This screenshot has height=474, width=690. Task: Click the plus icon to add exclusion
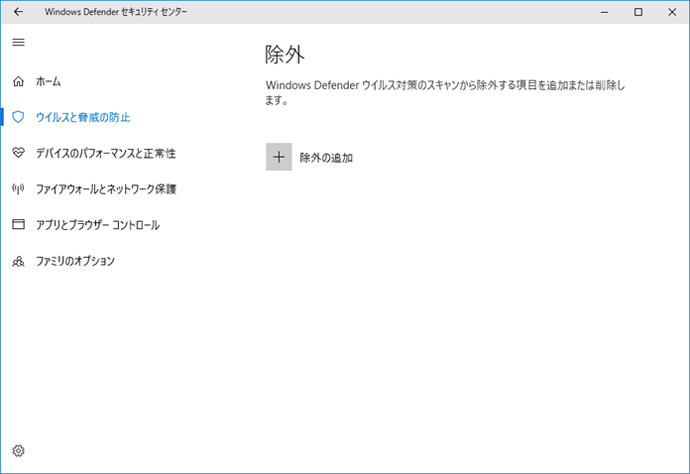pos(279,157)
